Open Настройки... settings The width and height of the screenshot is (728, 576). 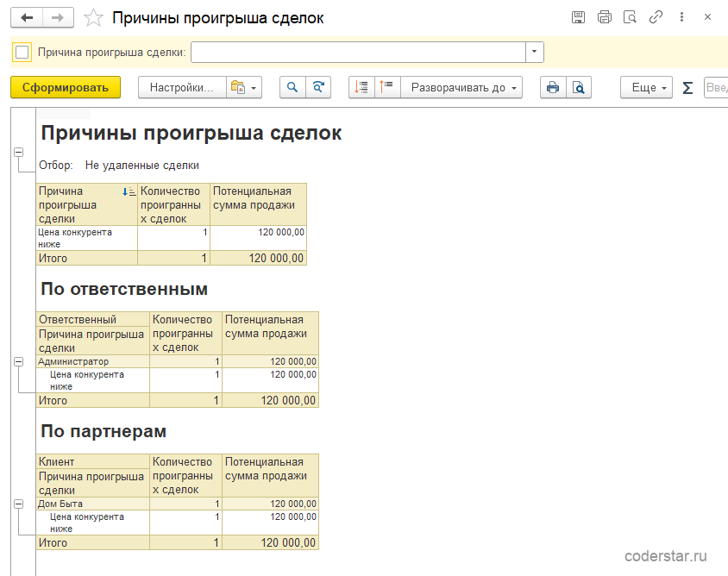click(182, 87)
